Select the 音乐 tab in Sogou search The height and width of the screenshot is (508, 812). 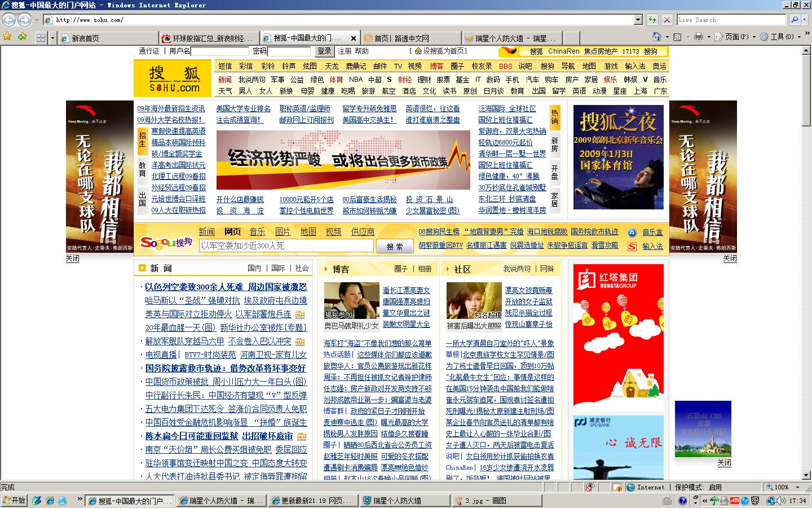tap(257, 231)
